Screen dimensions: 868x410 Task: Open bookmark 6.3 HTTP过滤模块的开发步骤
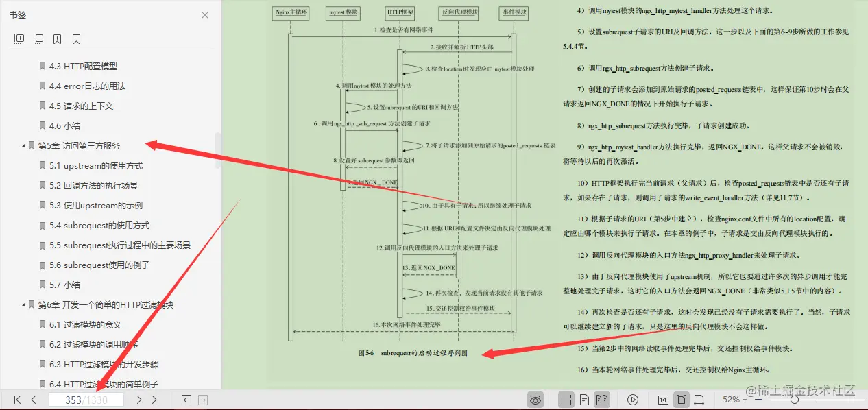tap(104, 364)
